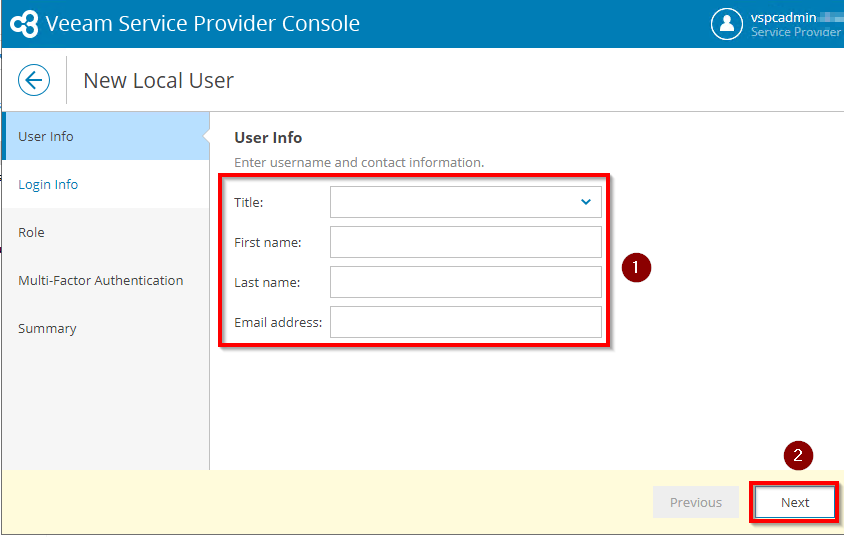Click the New Local User heading

[158, 80]
